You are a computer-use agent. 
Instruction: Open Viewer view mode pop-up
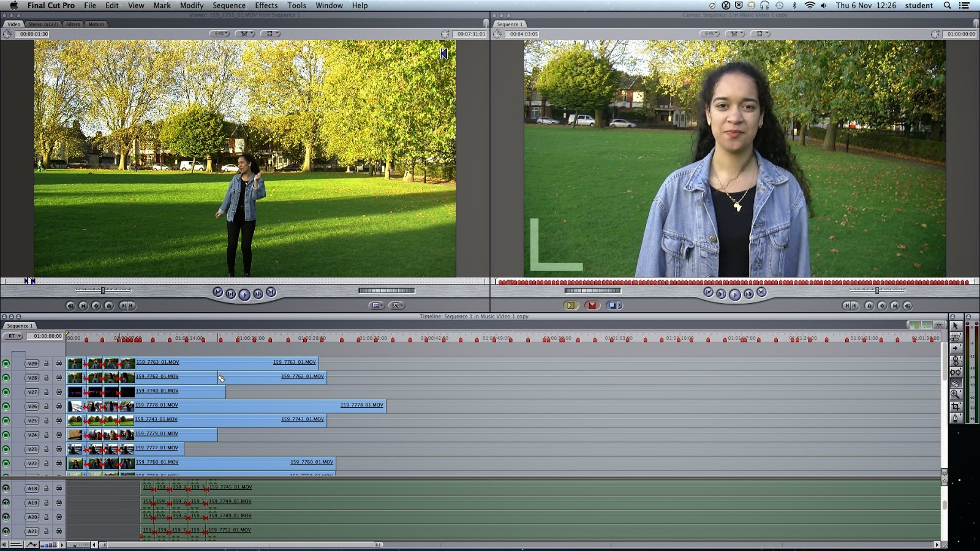[270, 34]
